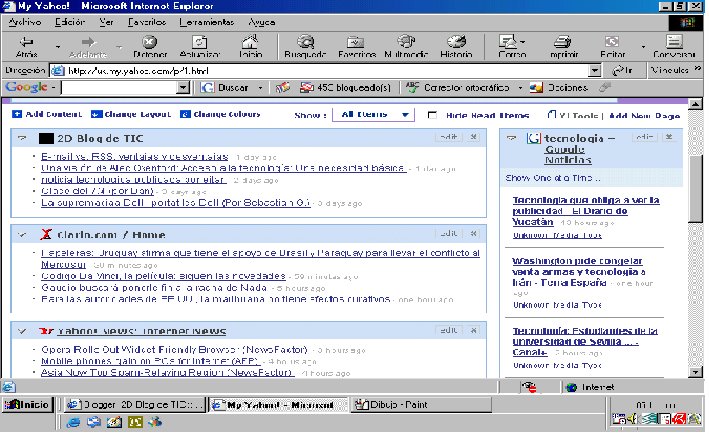709x434 pixels.
Task: Open the Ayuda menu
Action: click(261, 22)
